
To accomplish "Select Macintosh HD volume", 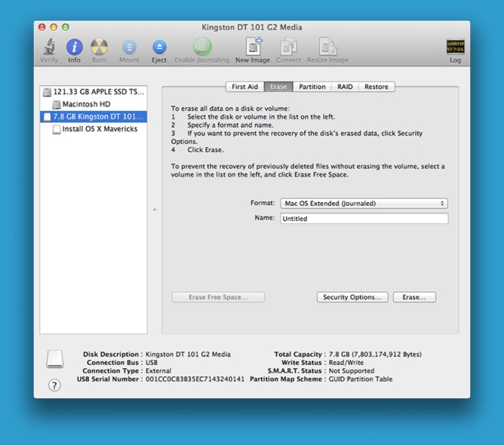I will (94, 104).
